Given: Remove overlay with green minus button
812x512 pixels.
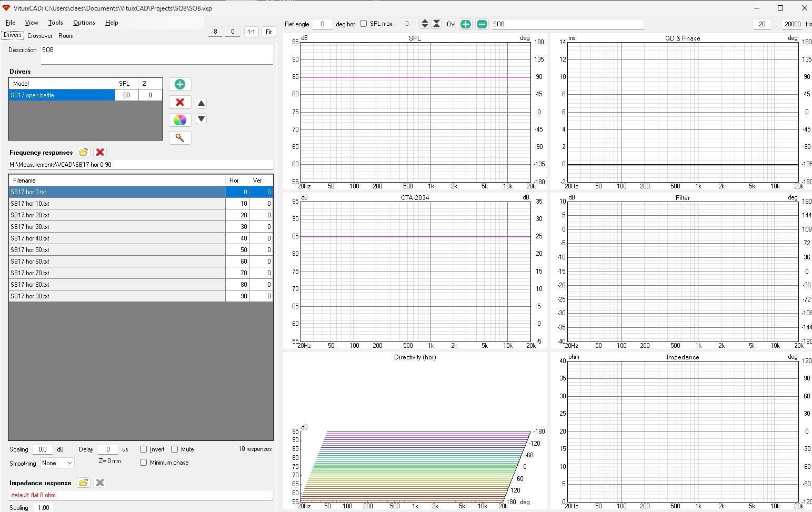Looking at the screenshot, I should tap(482, 24).
